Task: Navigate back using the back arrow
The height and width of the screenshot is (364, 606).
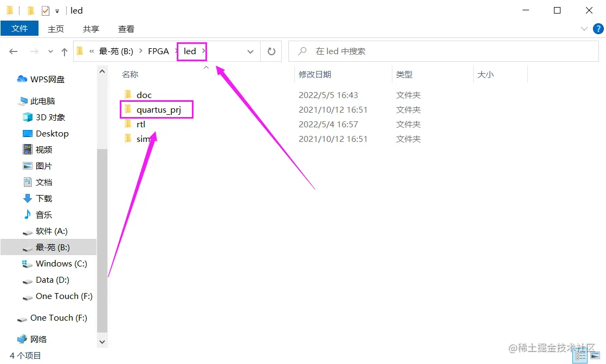Action: (13, 51)
